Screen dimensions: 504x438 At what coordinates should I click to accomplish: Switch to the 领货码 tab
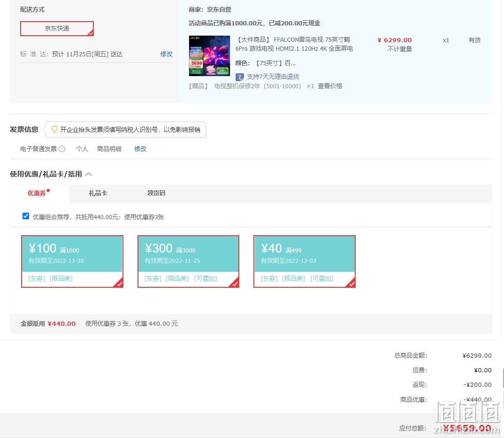pos(156,193)
